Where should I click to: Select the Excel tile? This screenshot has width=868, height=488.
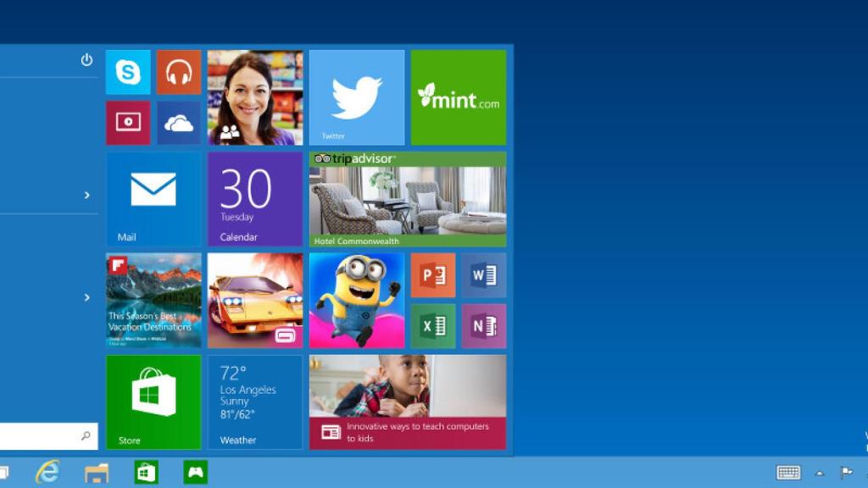click(433, 326)
